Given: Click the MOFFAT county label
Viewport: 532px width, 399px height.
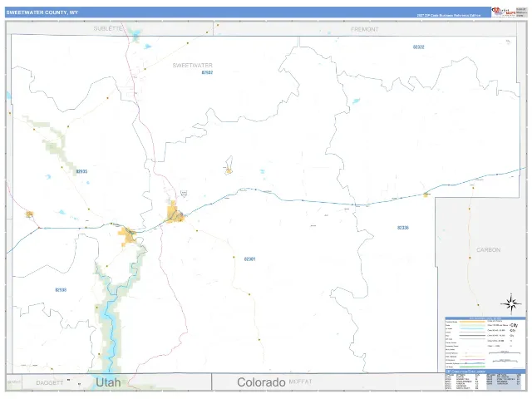Looking at the screenshot, I should 300,382.
